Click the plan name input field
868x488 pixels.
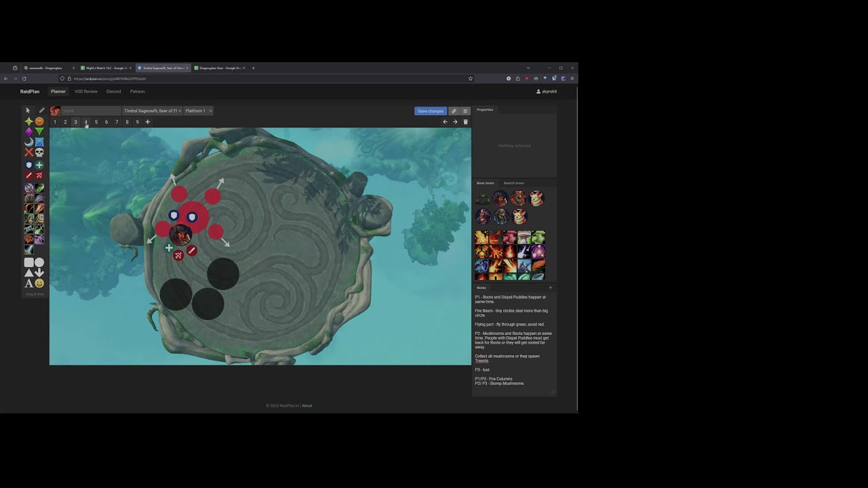pyautogui.click(x=91, y=111)
